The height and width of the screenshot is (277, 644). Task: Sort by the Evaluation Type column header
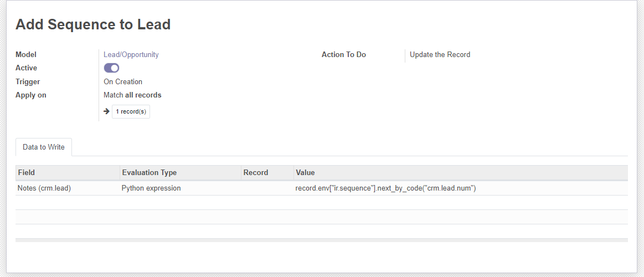(181, 173)
